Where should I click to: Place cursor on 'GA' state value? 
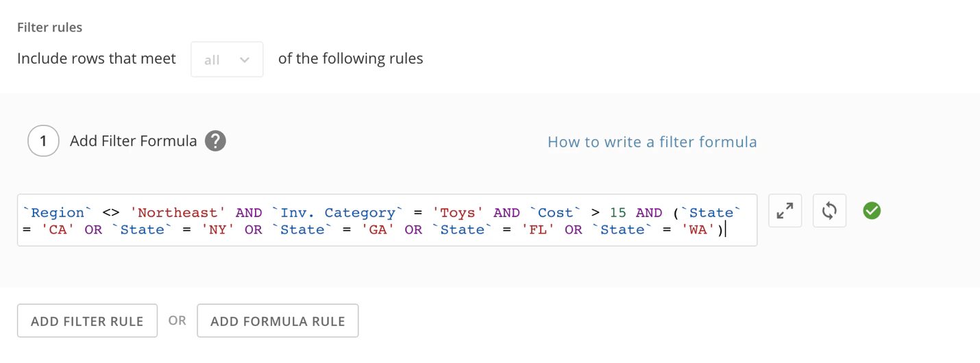[378, 229]
